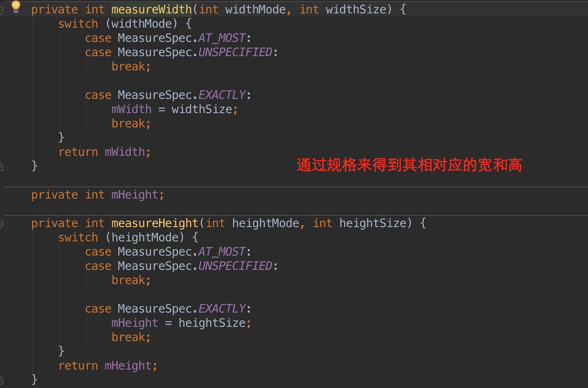
Task: Click heightMode inside the switch statement
Action: (x=145, y=238)
